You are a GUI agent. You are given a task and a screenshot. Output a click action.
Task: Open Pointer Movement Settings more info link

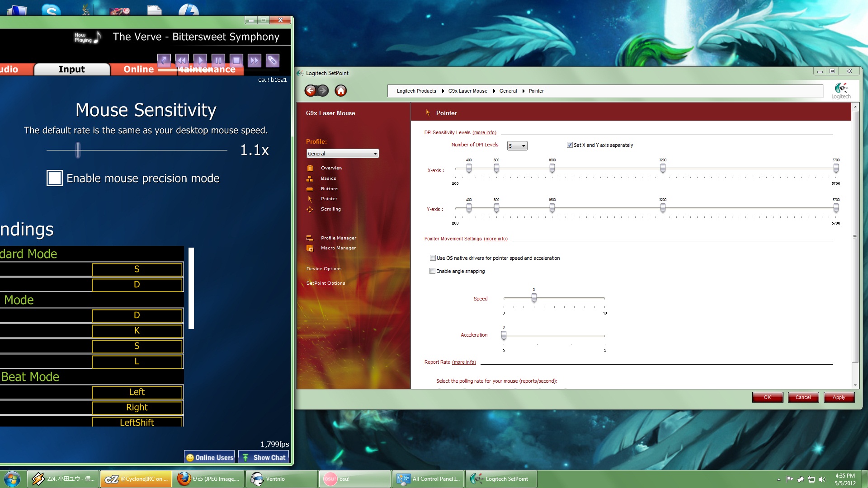tap(495, 239)
